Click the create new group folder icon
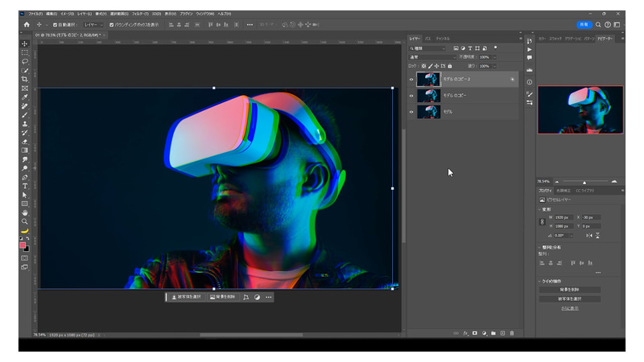 pos(493,332)
